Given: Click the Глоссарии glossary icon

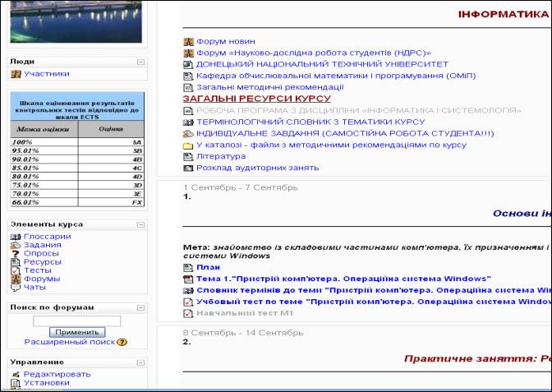Looking at the screenshot, I should click(x=16, y=237).
